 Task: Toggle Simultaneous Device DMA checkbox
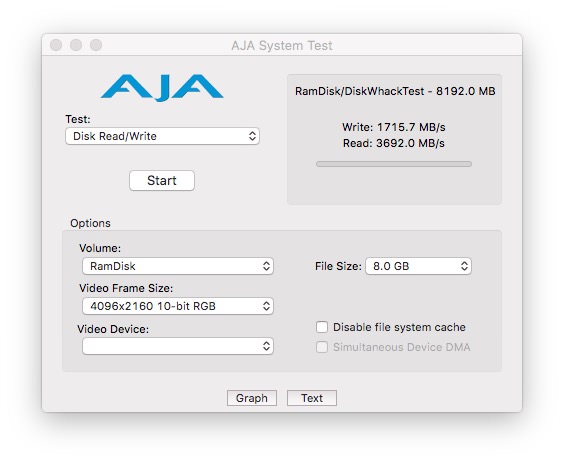click(322, 347)
